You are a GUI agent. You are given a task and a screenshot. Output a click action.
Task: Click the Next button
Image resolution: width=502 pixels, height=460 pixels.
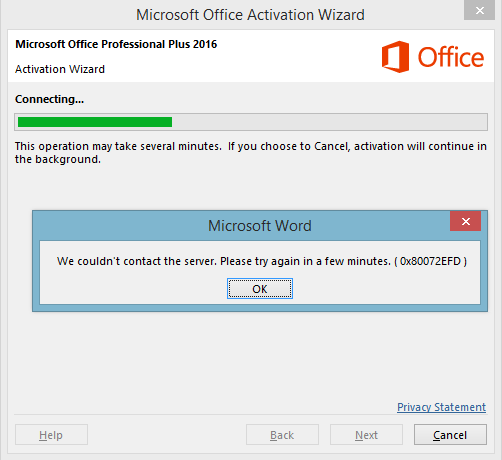[x=366, y=435]
